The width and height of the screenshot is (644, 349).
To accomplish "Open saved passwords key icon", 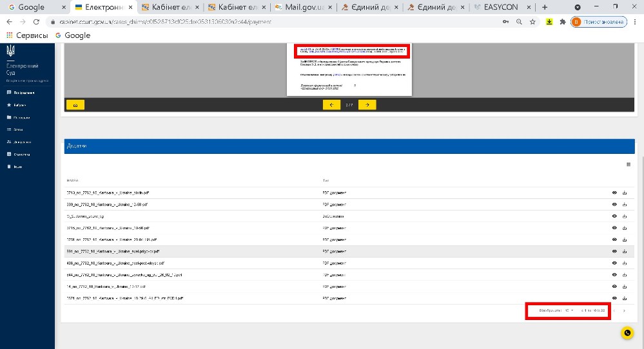I will tap(505, 22).
